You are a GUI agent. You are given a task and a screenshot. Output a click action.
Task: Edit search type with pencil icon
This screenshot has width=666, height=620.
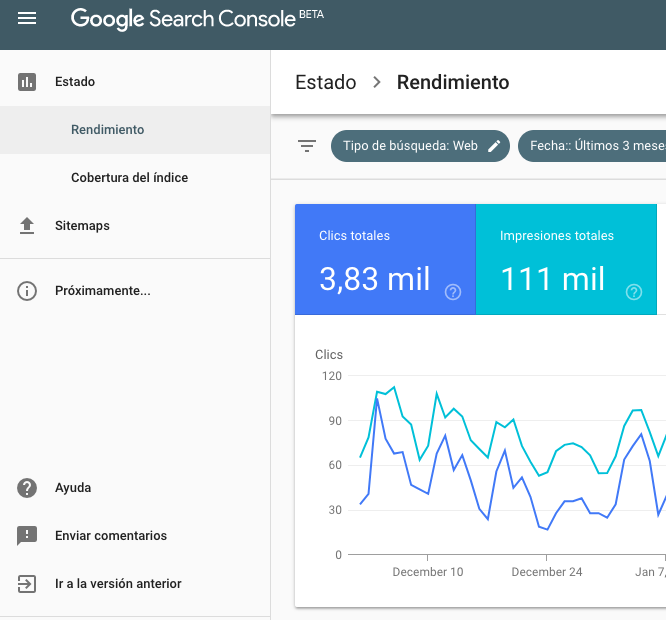click(494, 146)
